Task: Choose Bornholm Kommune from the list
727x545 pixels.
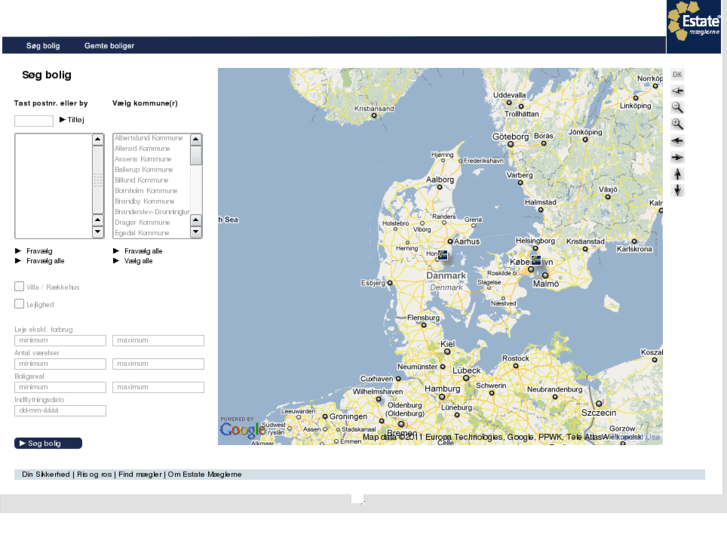Action: click(145, 191)
